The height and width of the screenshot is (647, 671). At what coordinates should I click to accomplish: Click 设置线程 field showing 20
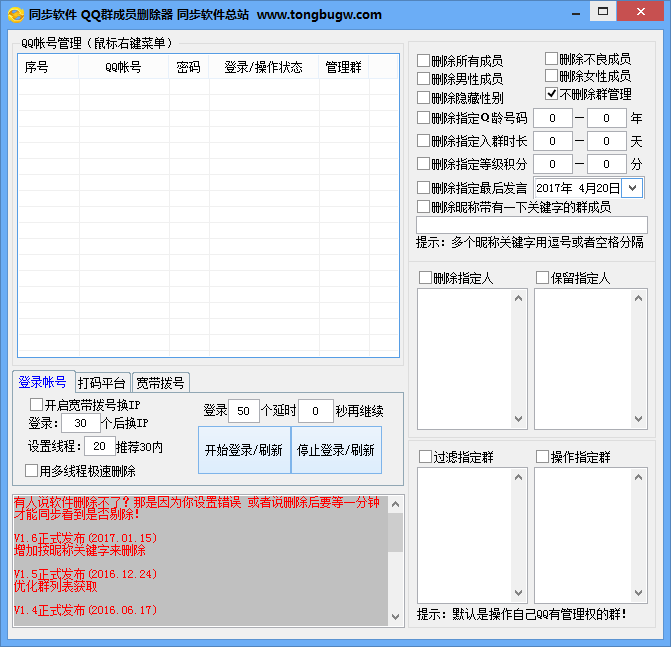100,446
